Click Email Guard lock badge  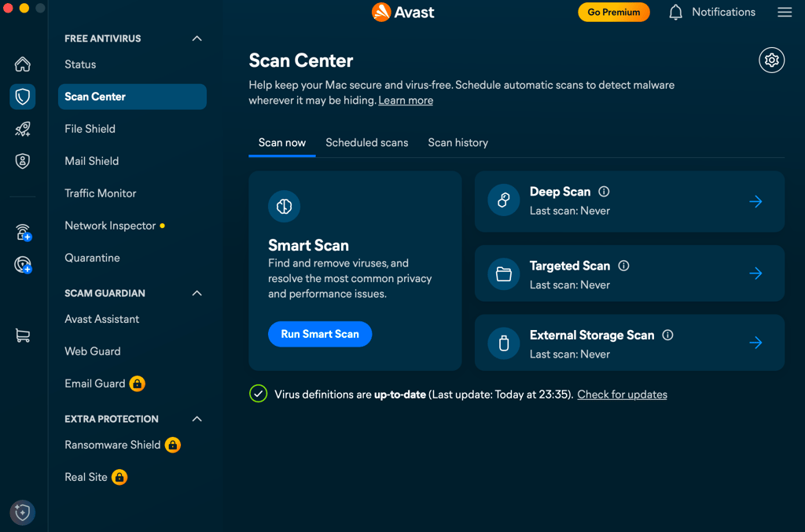[x=137, y=383]
